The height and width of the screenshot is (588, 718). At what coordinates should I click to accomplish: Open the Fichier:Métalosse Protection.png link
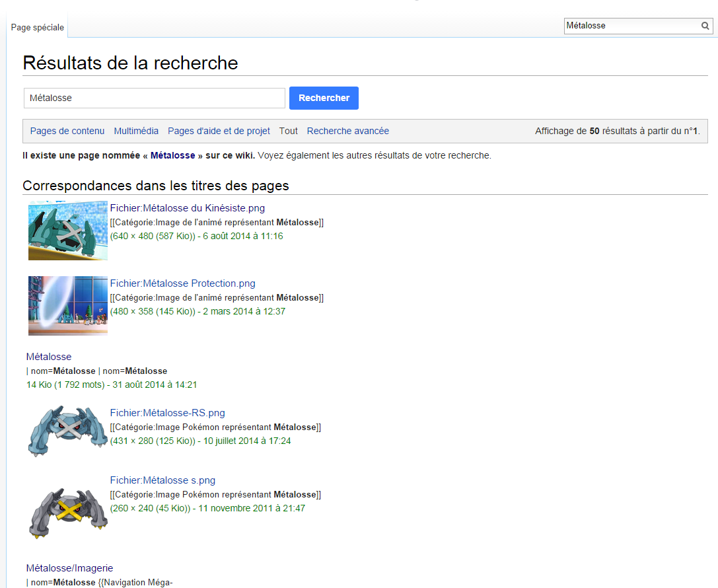point(182,283)
